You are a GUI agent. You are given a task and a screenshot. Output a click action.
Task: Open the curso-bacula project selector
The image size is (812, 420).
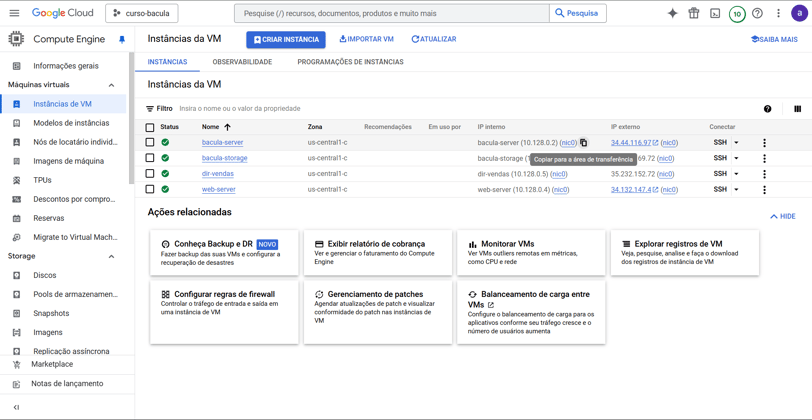pos(142,13)
